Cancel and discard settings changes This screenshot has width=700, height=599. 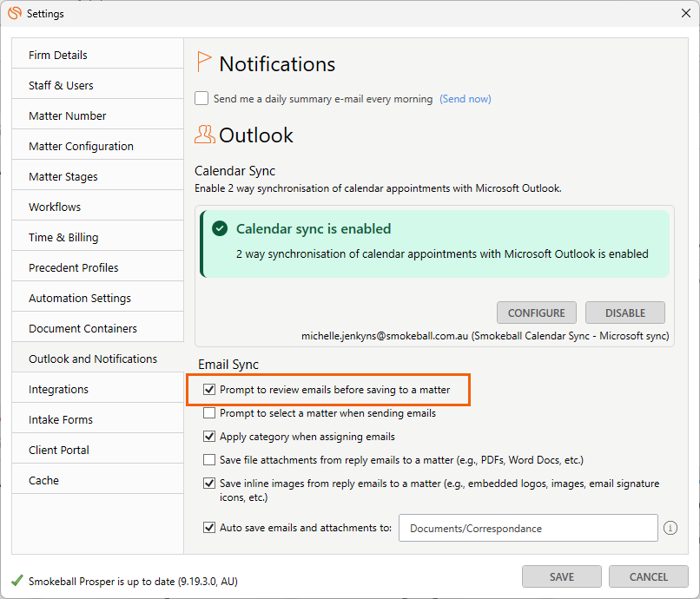[648, 576]
